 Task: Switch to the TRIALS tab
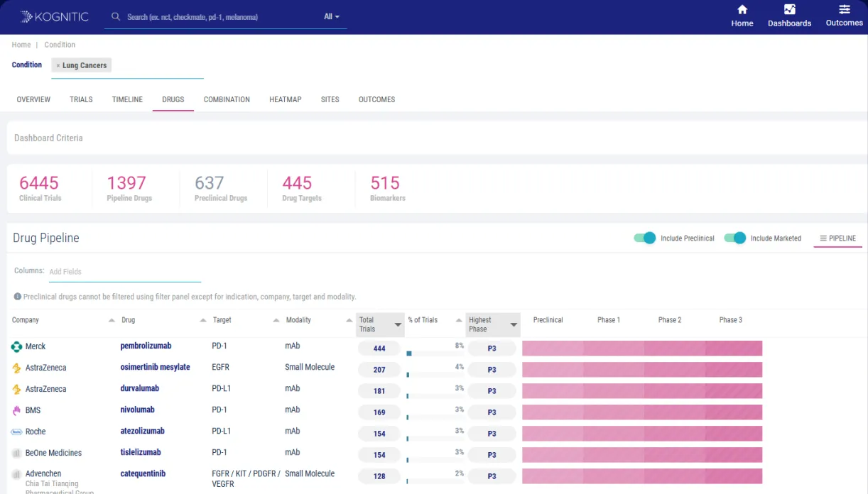click(x=81, y=99)
